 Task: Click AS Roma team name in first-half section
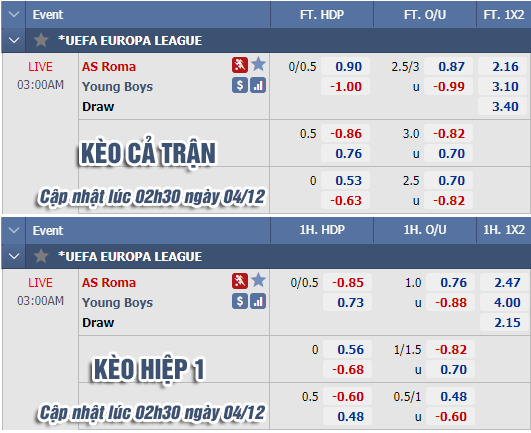[109, 283]
